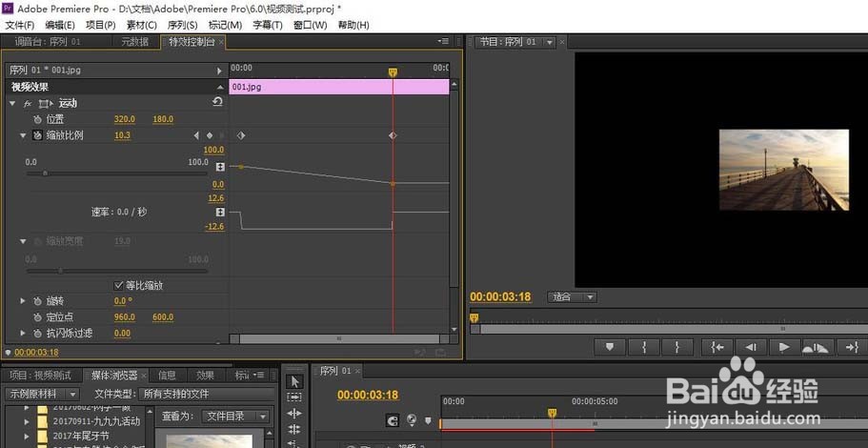Image resolution: width=868 pixels, height=448 pixels.
Task: Expand the 抗闪烁过滤 property
Action: pyautogui.click(x=23, y=333)
